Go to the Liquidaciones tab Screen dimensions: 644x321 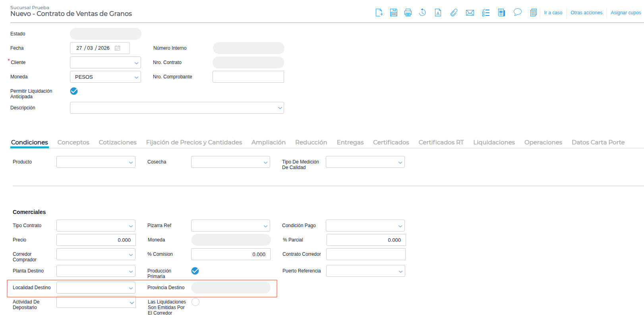click(x=494, y=142)
